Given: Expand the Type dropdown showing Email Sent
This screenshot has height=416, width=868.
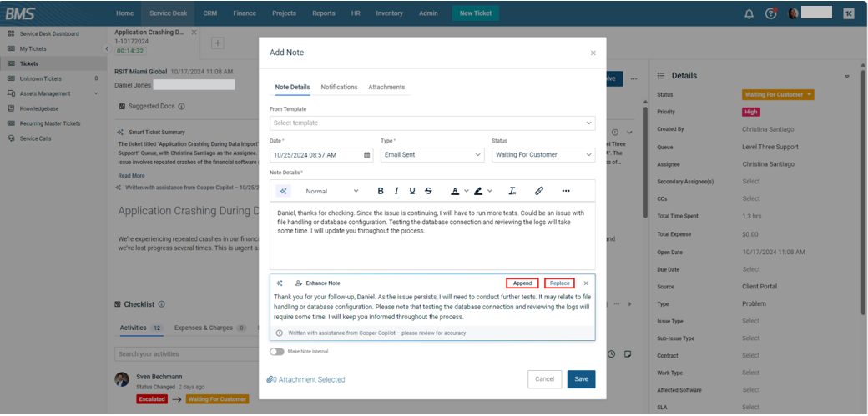Looking at the screenshot, I should pyautogui.click(x=431, y=155).
